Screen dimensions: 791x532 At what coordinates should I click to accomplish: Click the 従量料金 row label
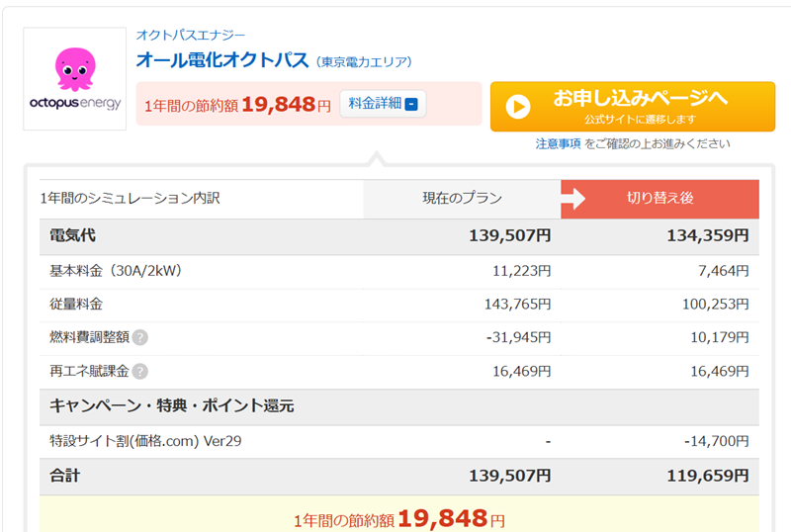coord(76,304)
